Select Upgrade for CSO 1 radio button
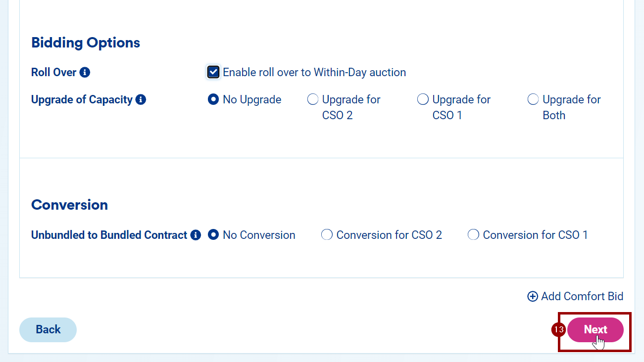Viewport: 644px width, 362px height. point(423,100)
